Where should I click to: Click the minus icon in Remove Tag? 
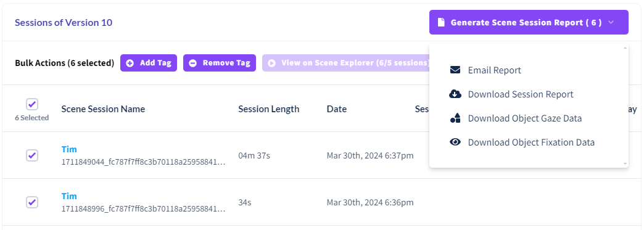pos(193,63)
